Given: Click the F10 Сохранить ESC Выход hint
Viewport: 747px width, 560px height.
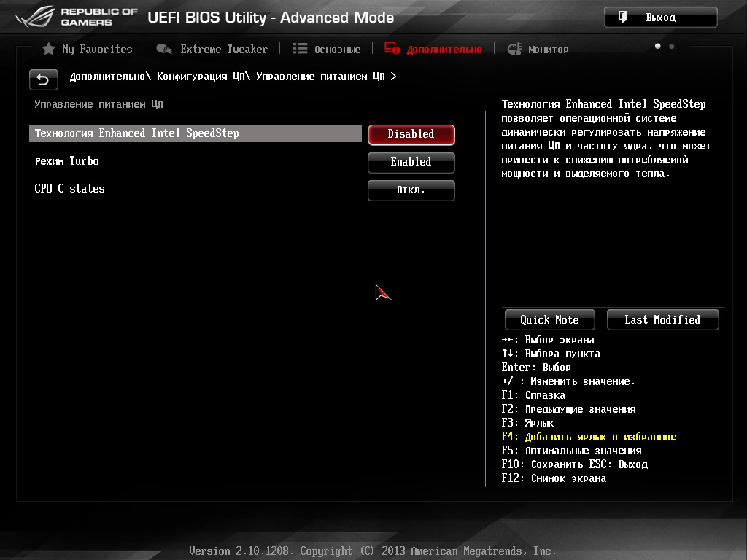Looking at the screenshot, I should click(575, 464).
